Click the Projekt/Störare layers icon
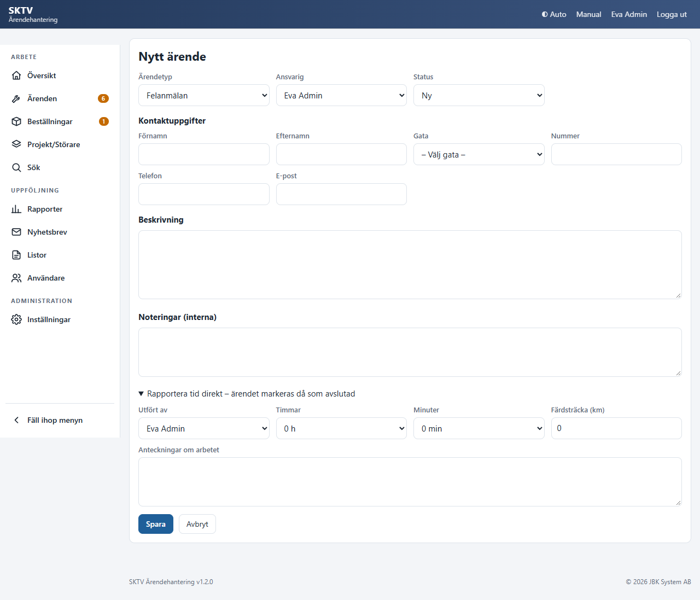The image size is (700, 600). tap(16, 144)
